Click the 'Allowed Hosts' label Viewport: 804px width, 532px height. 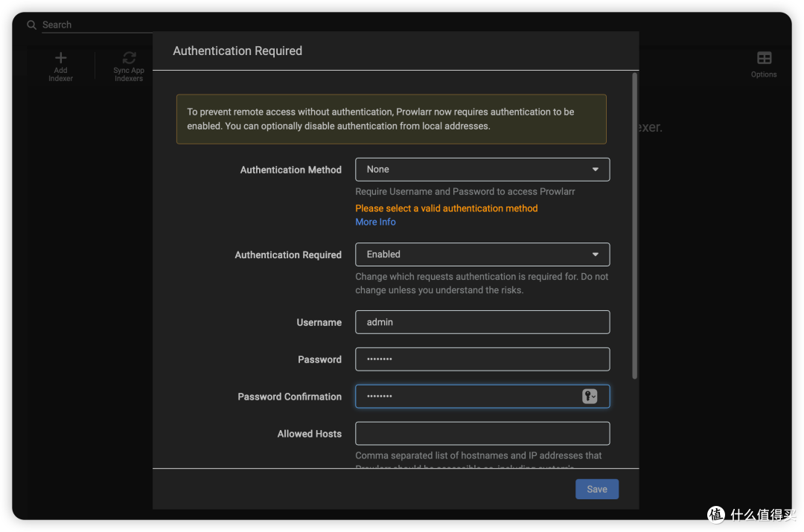(x=309, y=434)
